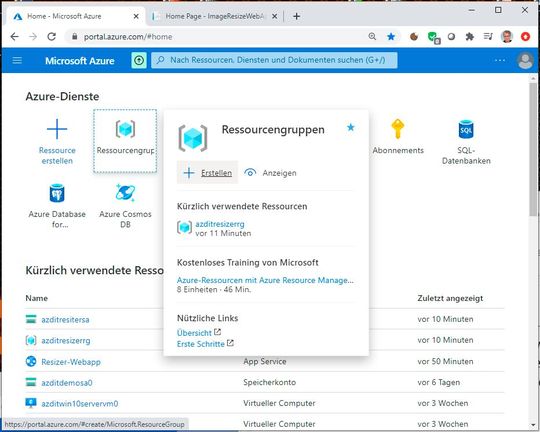This screenshot has width=540, height=432.
Task: Open Azure-Ressourcen mit Azure Resource Manager training link
Action: pyautogui.click(x=265, y=280)
